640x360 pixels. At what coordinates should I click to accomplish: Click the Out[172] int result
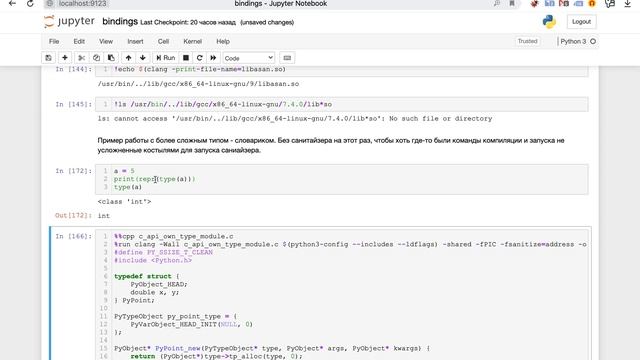(x=104, y=216)
